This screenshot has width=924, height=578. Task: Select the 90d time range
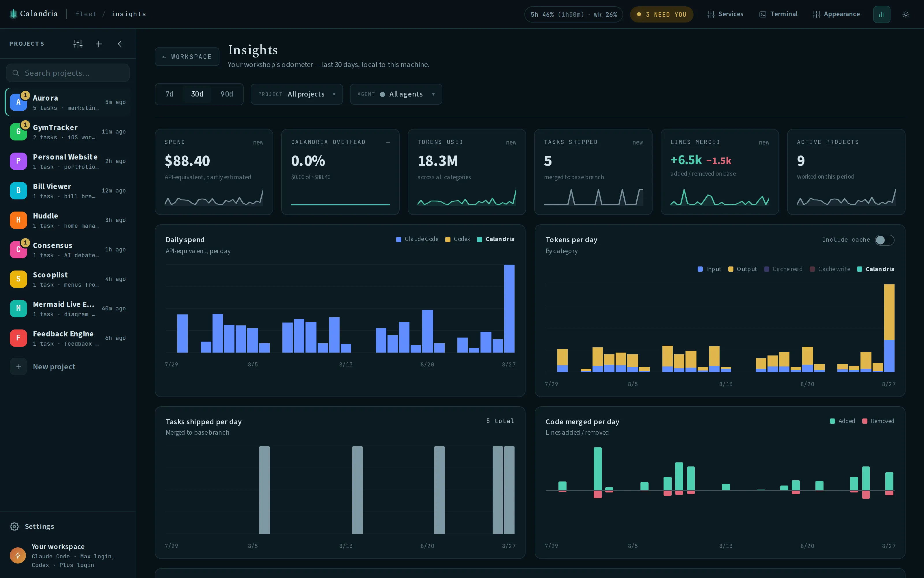click(227, 94)
